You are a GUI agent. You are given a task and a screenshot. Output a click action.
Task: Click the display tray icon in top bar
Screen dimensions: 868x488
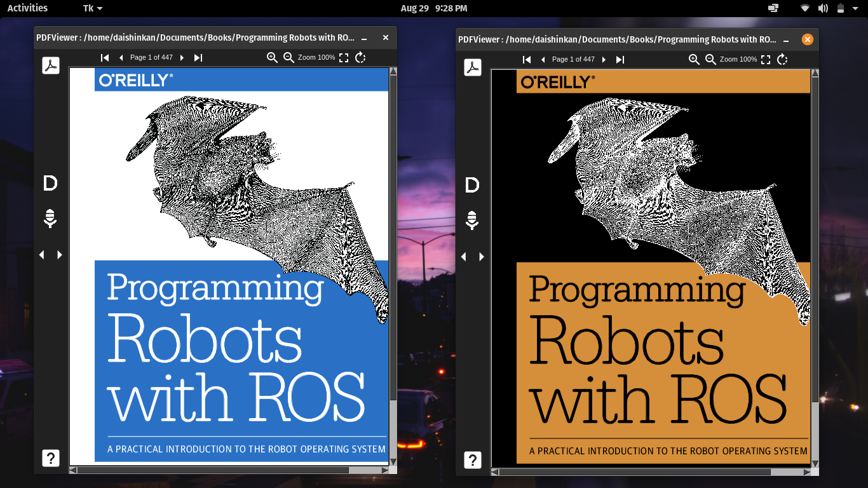coord(773,8)
